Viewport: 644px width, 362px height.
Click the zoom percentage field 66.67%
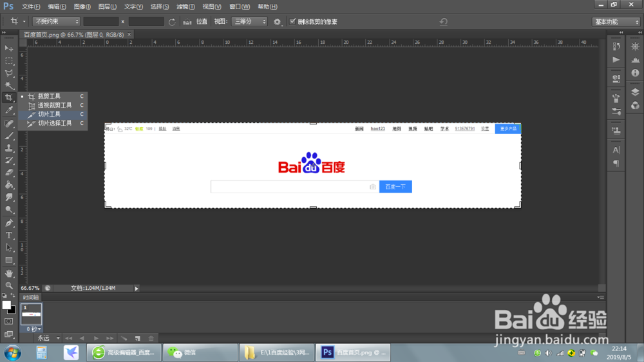pos(30,288)
